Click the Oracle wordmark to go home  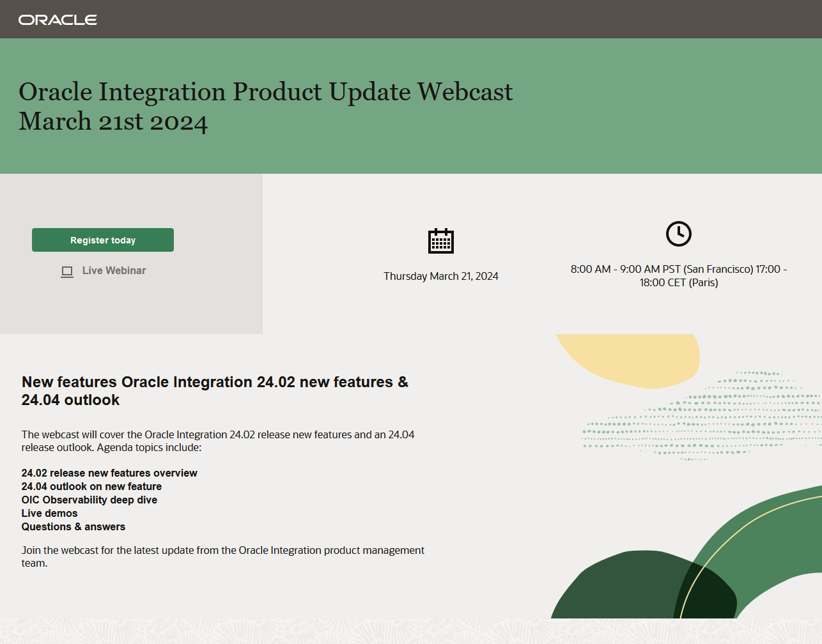[58, 19]
